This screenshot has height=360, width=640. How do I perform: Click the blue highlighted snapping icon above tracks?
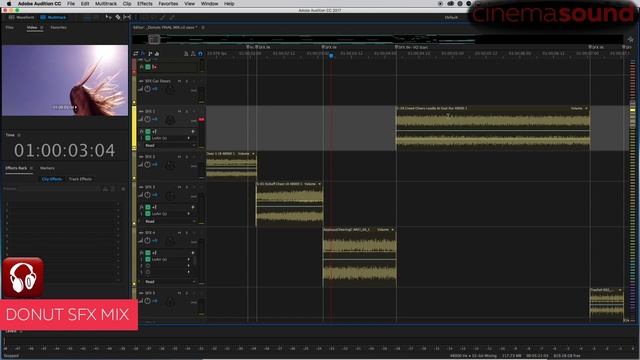pyautogui.click(x=200, y=53)
